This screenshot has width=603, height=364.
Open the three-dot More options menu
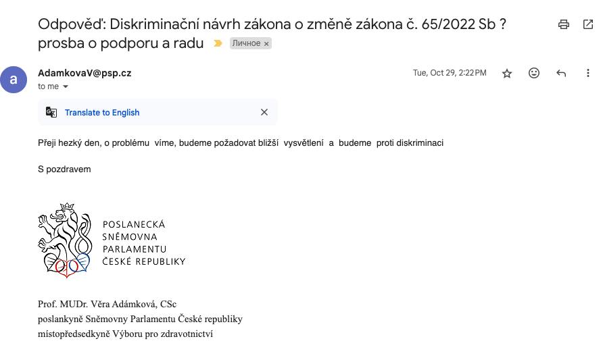pyautogui.click(x=587, y=73)
